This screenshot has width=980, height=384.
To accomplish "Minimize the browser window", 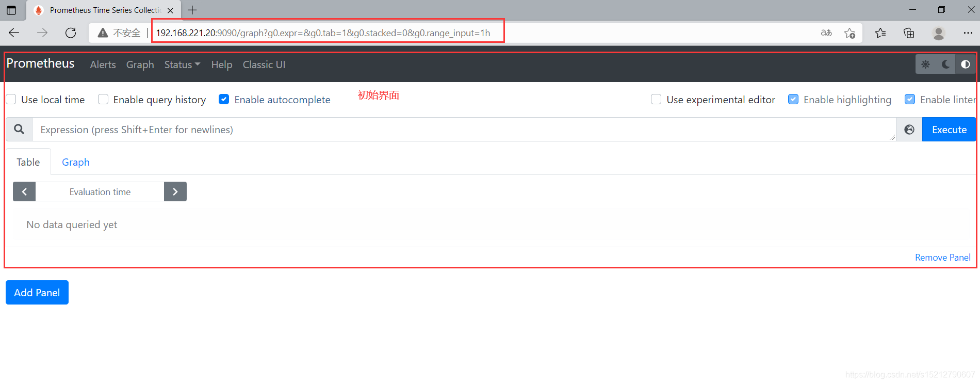I will tap(912, 10).
